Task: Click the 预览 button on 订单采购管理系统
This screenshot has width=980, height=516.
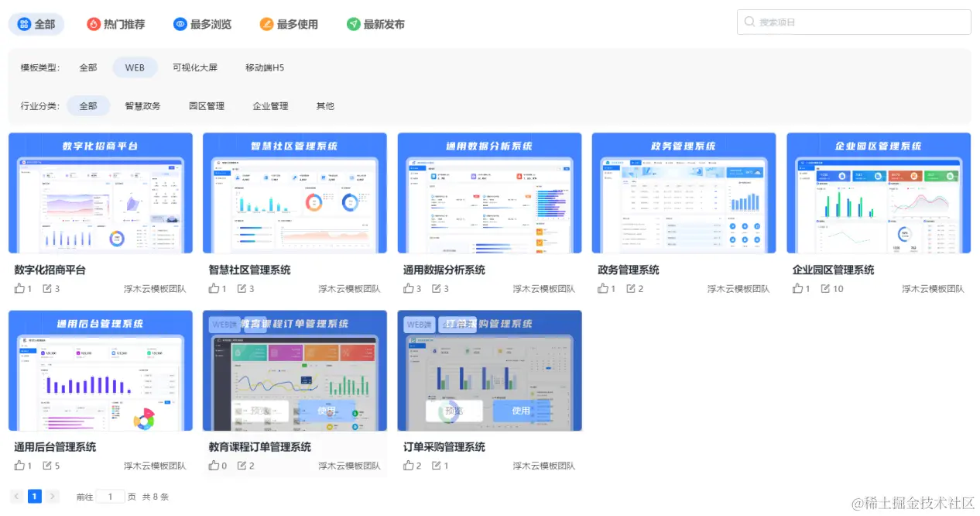Action: (x=454, y=411)
